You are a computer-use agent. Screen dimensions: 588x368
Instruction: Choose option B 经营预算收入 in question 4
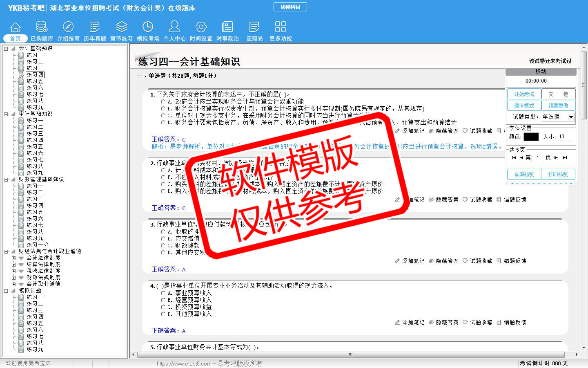coord(163,300)
